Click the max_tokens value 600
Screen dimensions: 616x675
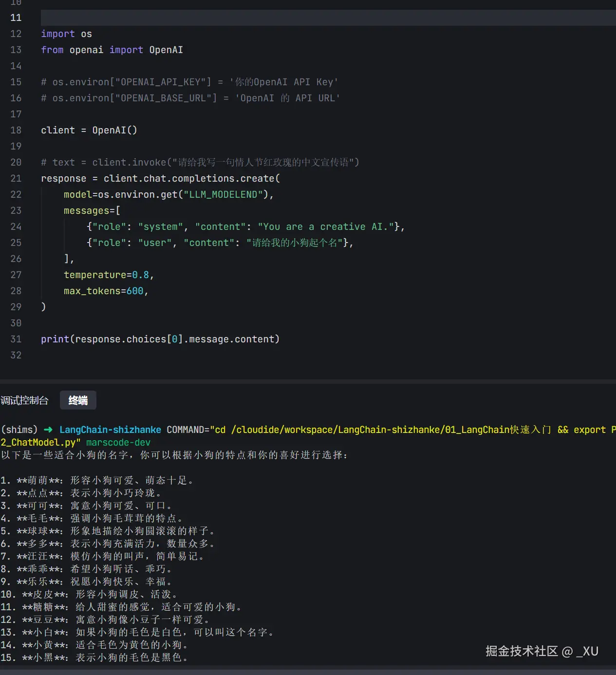pos(135,291)
